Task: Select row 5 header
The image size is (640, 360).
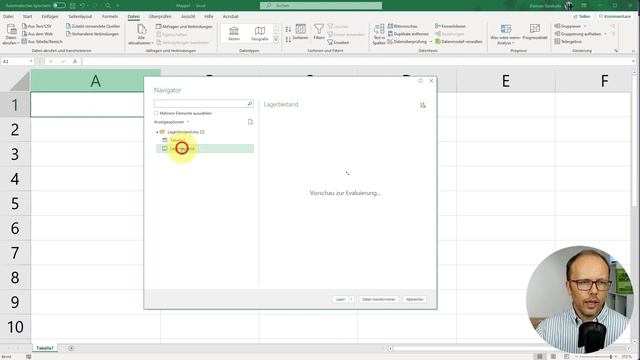Action: point(15,203)
